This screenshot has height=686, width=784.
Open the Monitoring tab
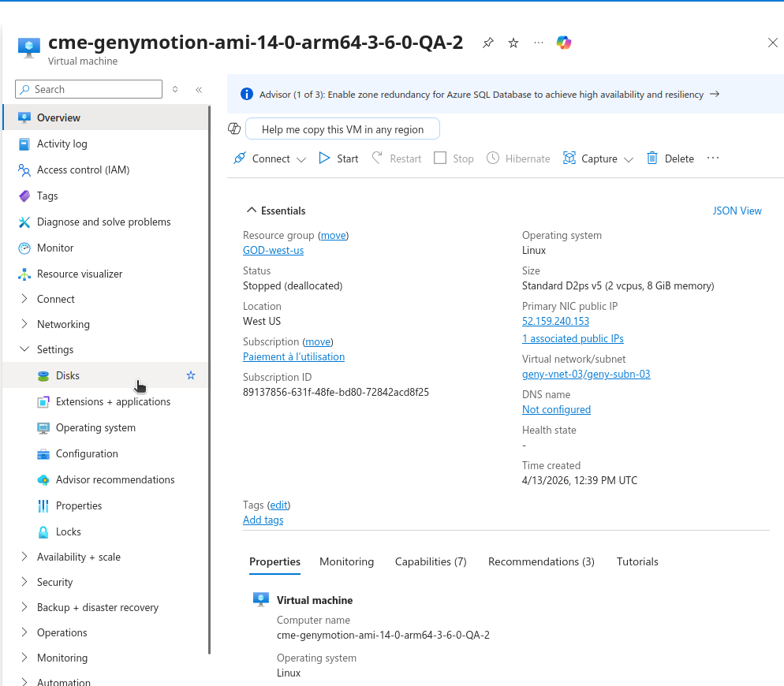(x=346, y=561)
